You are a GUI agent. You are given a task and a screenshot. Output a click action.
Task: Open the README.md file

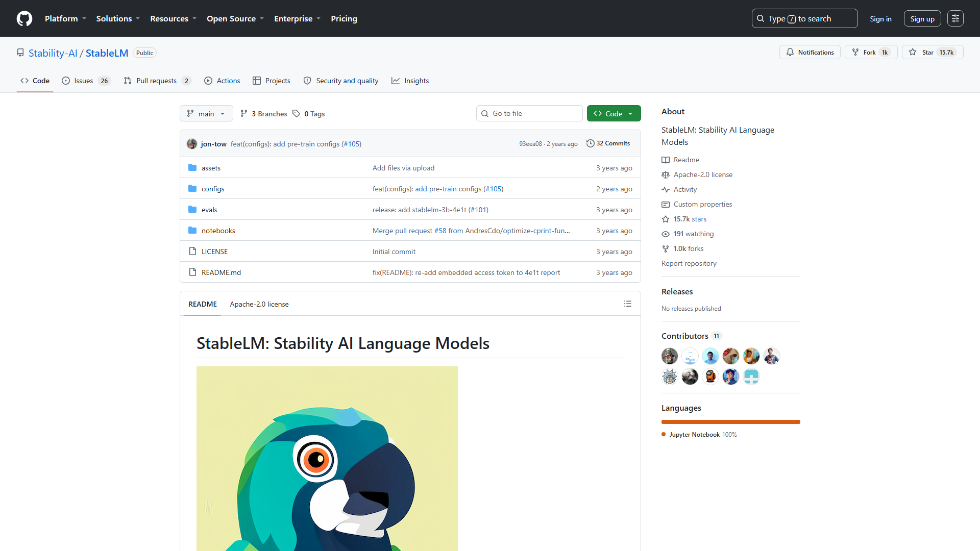(221, 272)
